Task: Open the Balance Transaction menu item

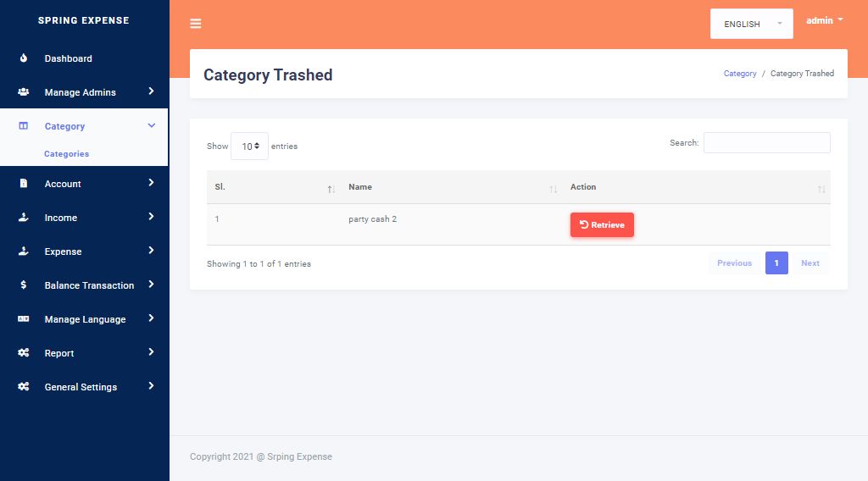Action: coord(84,285)
